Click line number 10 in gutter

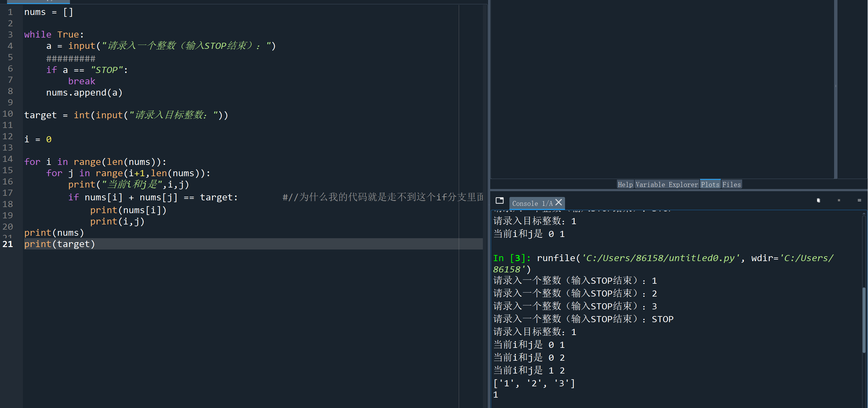pos(8,114)
